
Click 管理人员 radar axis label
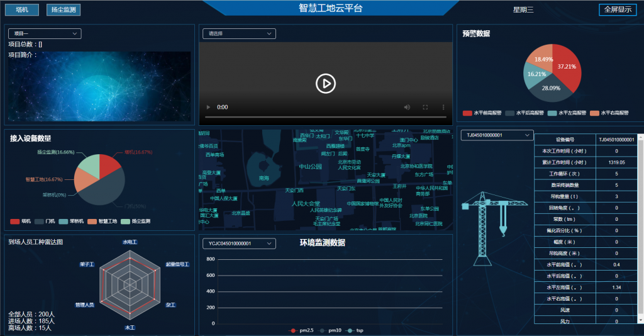click(x=85, y=305)
